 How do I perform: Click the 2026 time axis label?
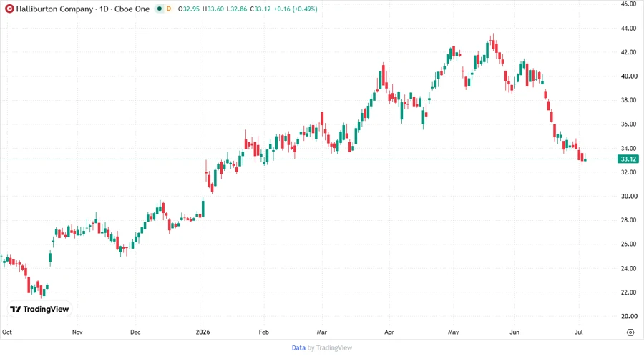(203, 332)
